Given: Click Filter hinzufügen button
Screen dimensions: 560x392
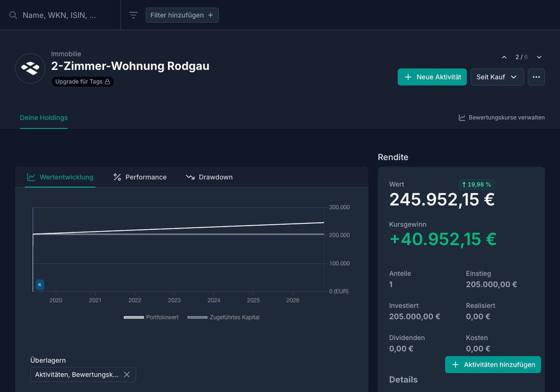Looking at the screenshot, I should [182, 15].
